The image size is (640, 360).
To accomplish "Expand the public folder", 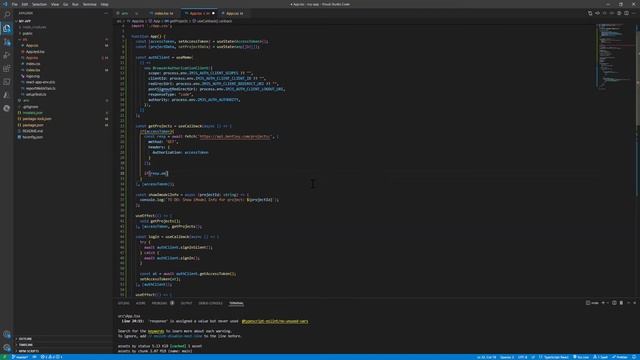I will click(27, 33).
